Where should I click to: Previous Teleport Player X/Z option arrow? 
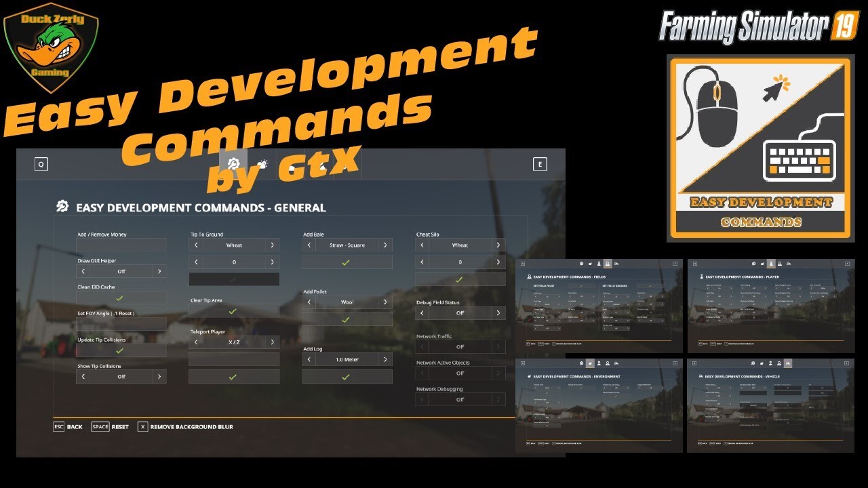tap(196, 342)
